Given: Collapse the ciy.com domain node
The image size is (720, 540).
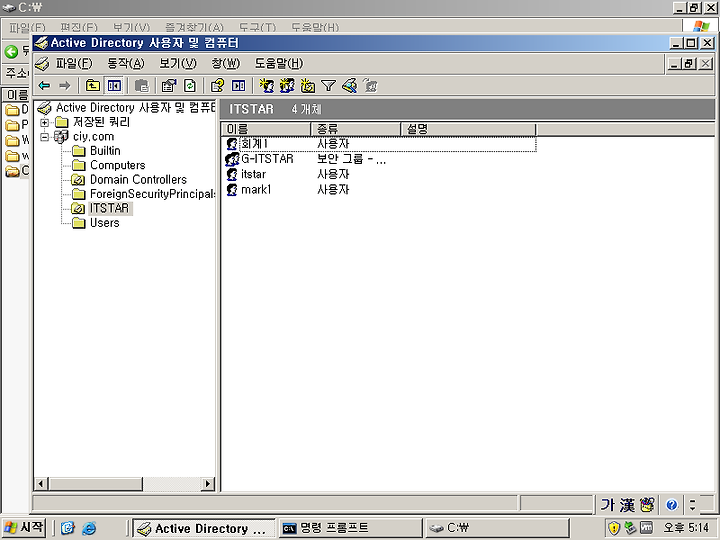Looking at the screenshot, I should tap(45, 137).
